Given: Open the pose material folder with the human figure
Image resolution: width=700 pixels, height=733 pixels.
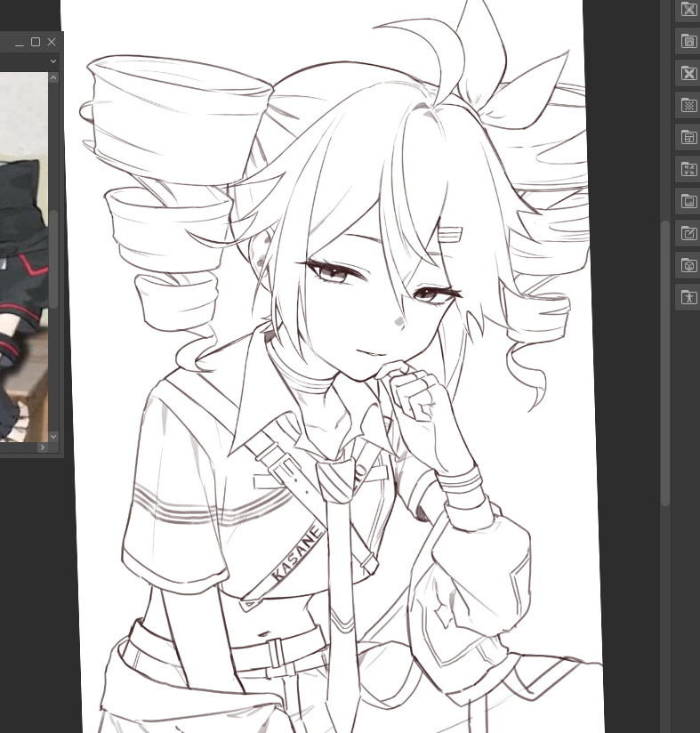Looking at the screenshot, I should [x=688, y=297].
